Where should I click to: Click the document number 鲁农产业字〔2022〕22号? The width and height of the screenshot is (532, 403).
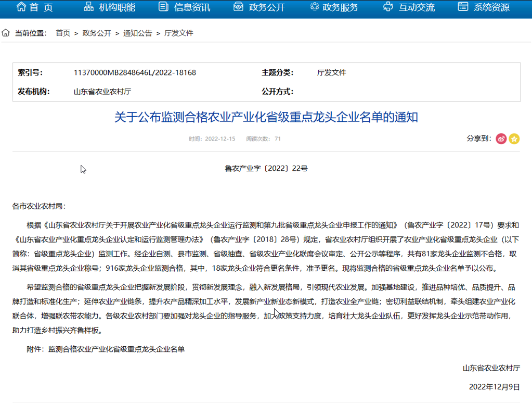pyautogui.click(x=266, y=168)
